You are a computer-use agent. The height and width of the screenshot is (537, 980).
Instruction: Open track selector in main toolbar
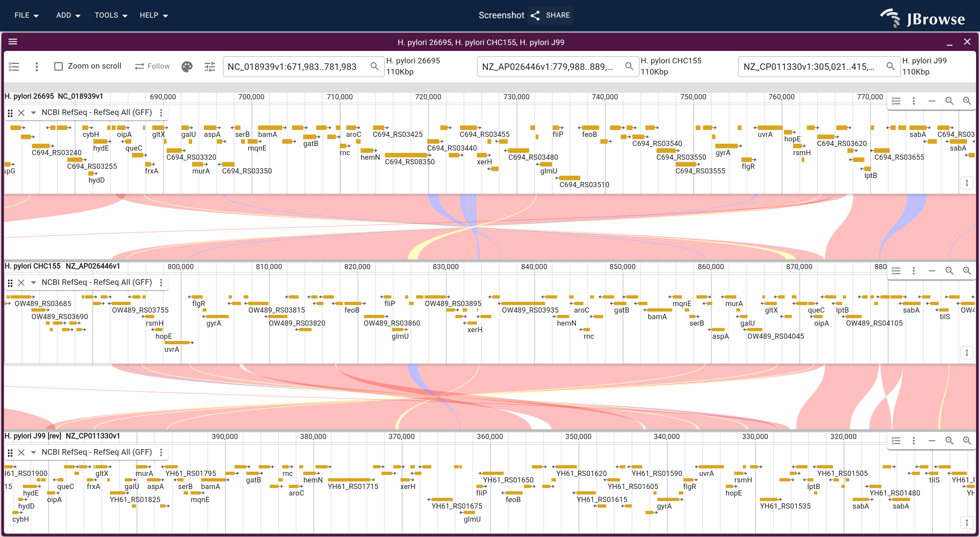(14, 67)
